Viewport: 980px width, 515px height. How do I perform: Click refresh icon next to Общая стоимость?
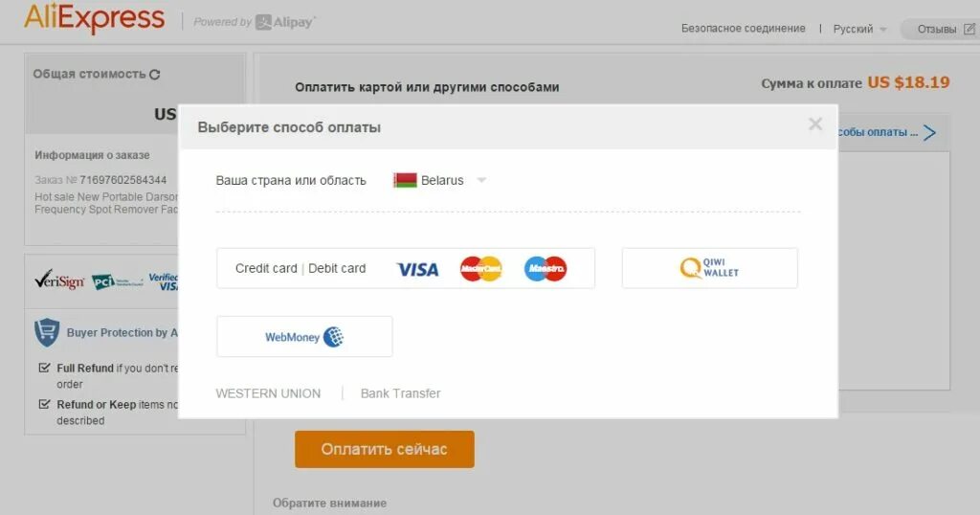(x=155, y=75)
